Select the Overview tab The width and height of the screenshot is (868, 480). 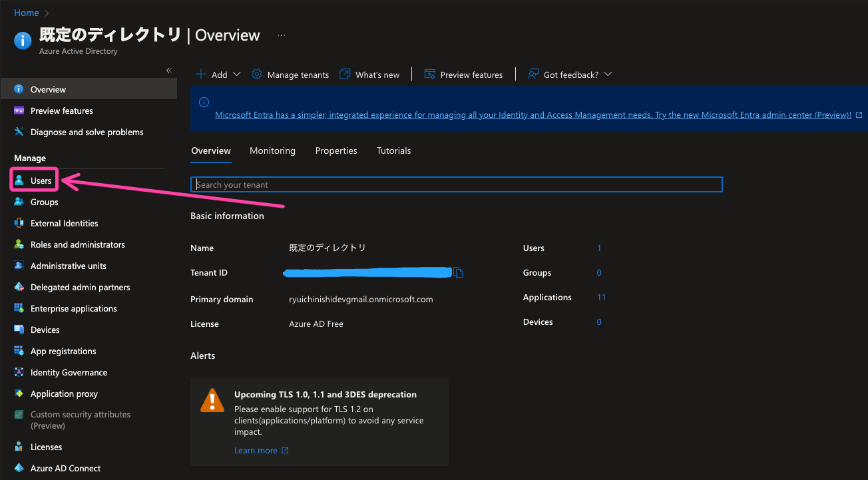(x=211, y=150)
